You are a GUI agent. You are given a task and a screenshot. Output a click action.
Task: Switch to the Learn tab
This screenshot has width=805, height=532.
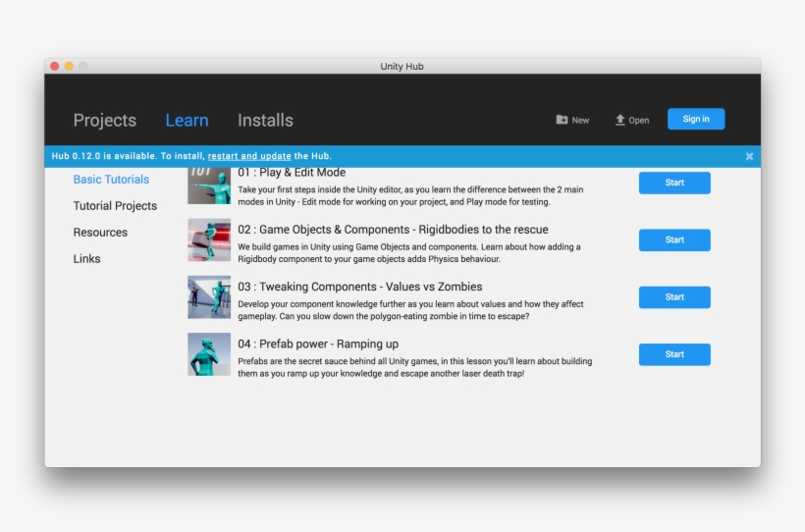[187, 120]
